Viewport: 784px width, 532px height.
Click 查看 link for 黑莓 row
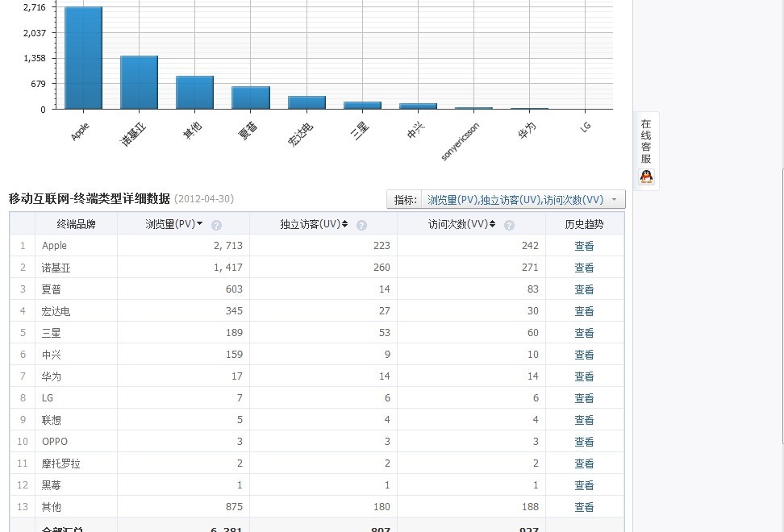click(584, 485)
